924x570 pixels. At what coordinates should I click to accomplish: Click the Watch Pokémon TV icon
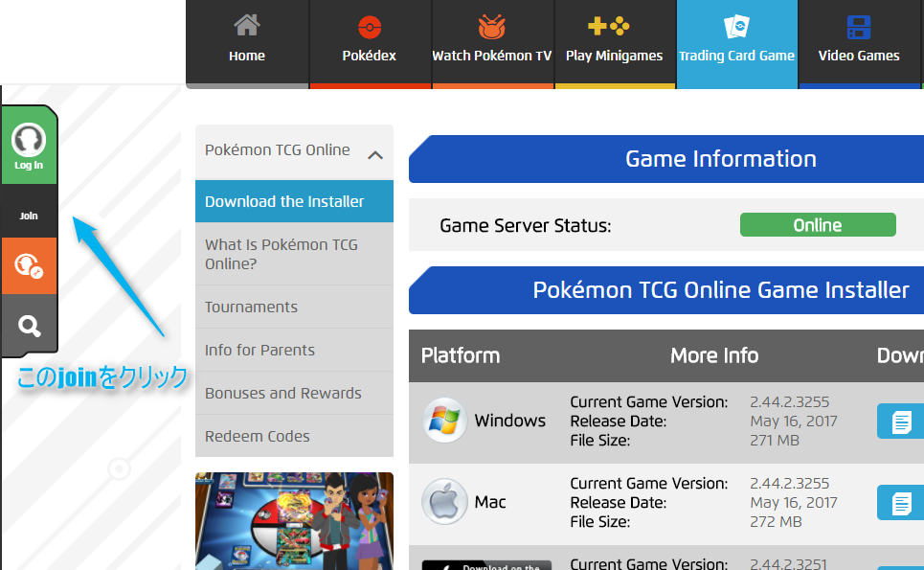tap(491, 27)
